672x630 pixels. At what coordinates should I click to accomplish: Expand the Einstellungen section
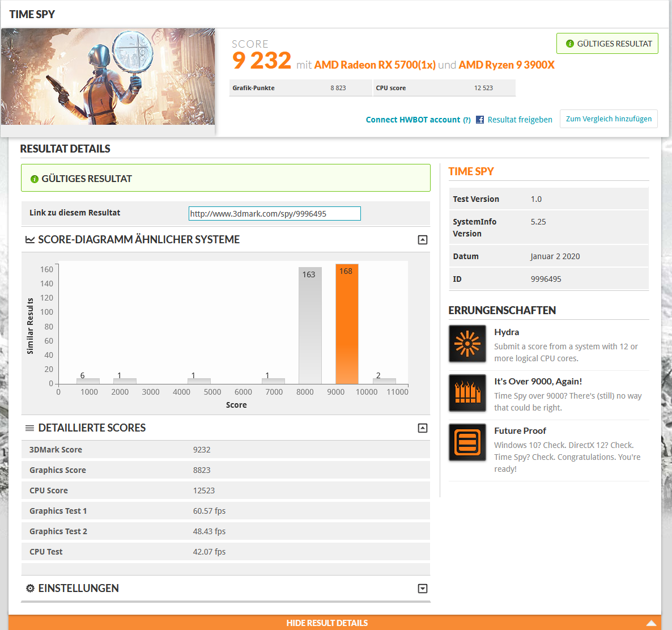click(423, 589)
